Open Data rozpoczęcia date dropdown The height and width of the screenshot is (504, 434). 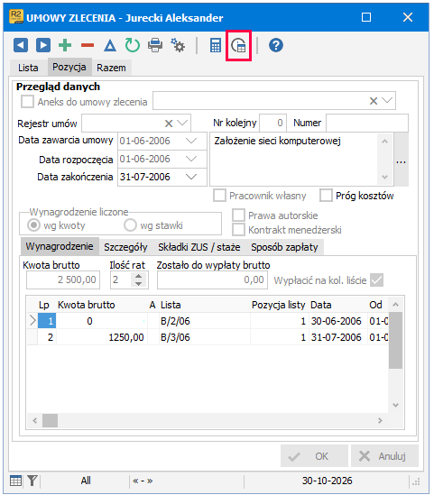tap(191, 159)
